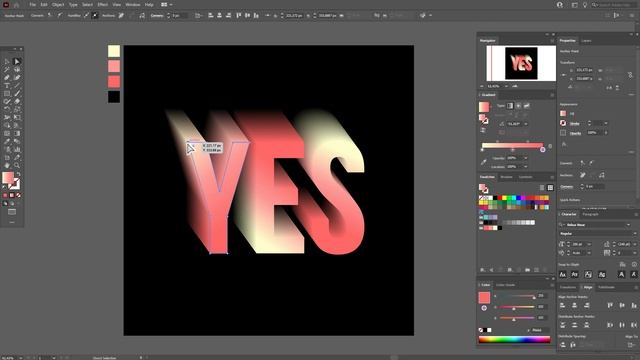Set gradient type to Radial

(518, 106)
